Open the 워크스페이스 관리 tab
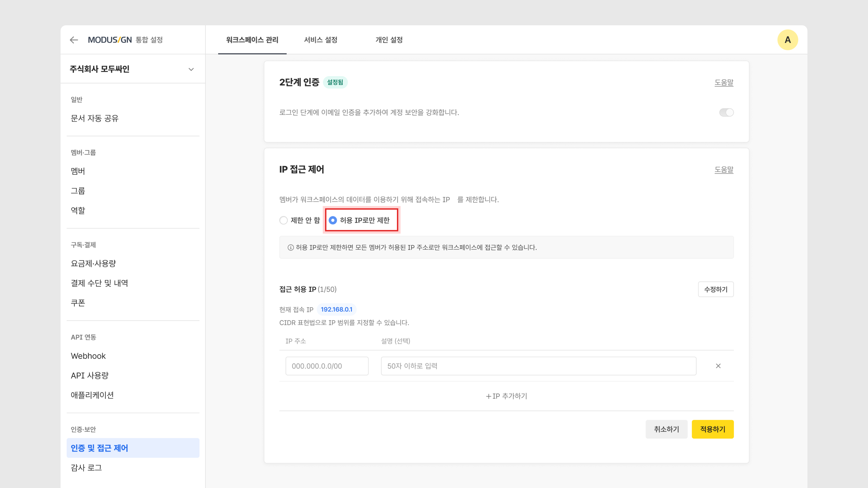Screen dimensions: 868x488 pos(252,40)
